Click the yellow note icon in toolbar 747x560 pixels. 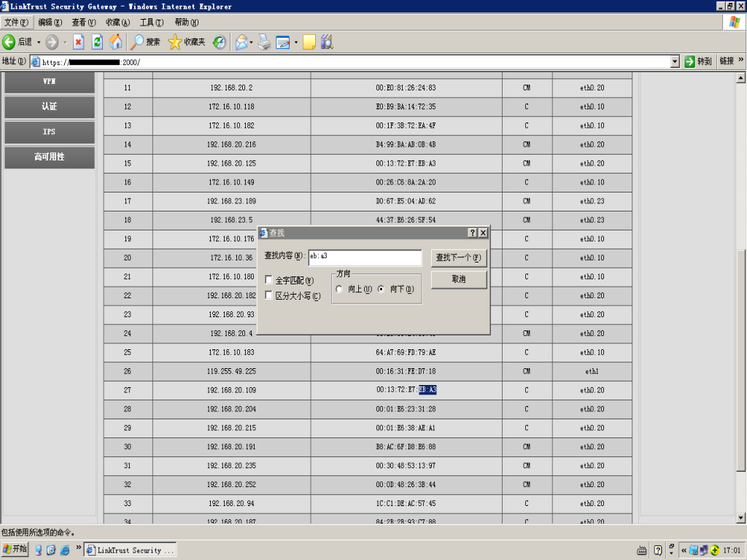coord(309,42)
